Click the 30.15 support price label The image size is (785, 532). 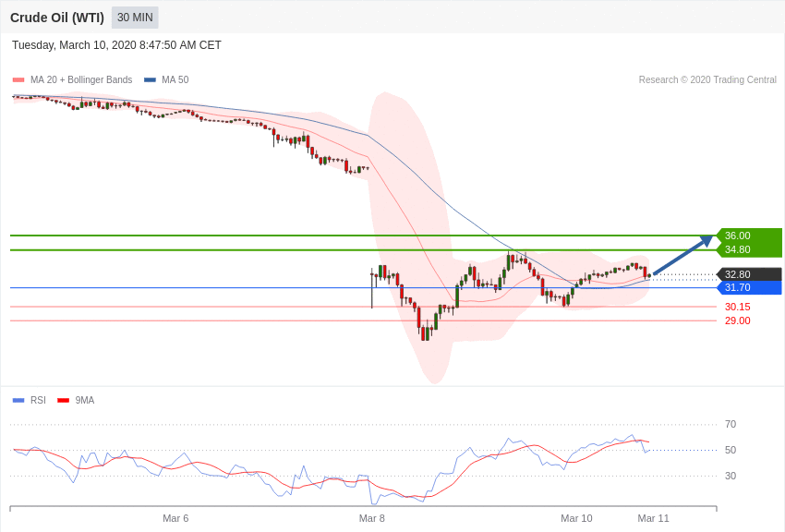(738, 307)
